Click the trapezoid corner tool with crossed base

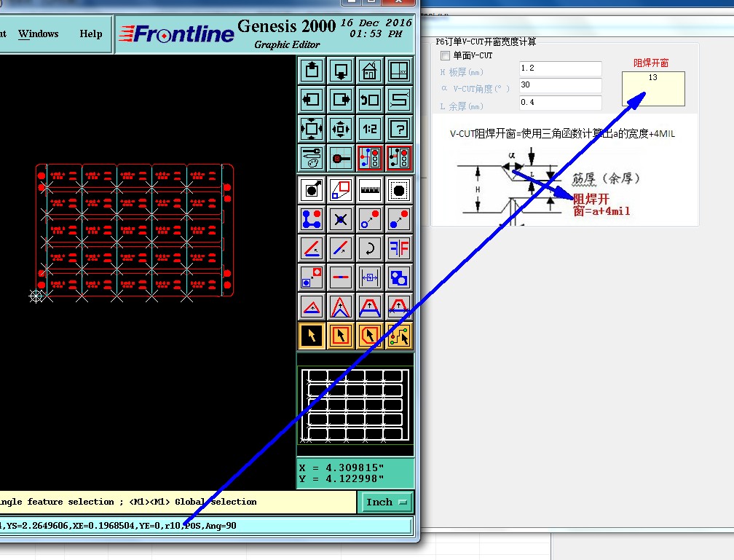coord(399,307)
